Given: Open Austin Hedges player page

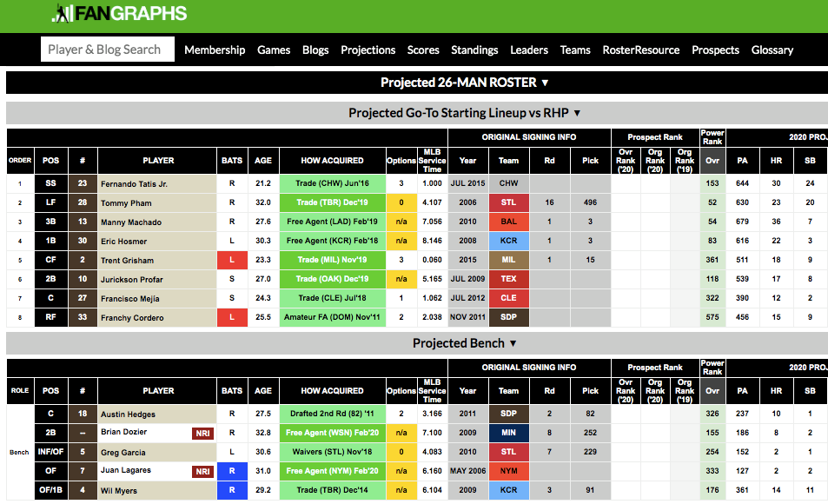Looking at the screenshot, I should [128, 414].
